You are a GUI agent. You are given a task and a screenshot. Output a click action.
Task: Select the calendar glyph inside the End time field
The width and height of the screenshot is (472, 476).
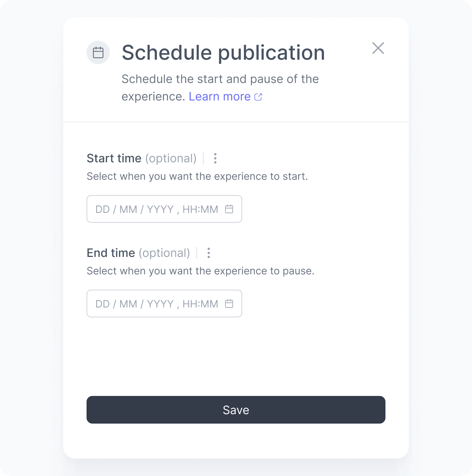pyautogui.click(x=229, y=304)
